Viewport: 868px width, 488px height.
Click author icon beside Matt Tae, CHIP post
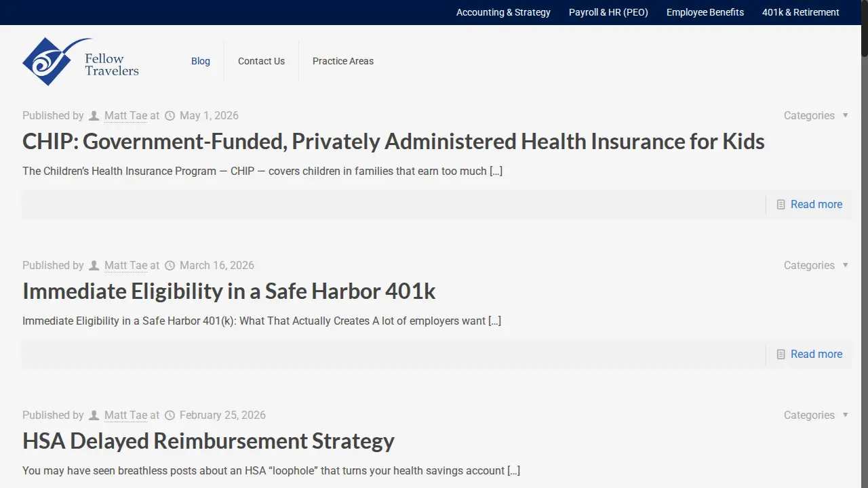tap(94, 116)
